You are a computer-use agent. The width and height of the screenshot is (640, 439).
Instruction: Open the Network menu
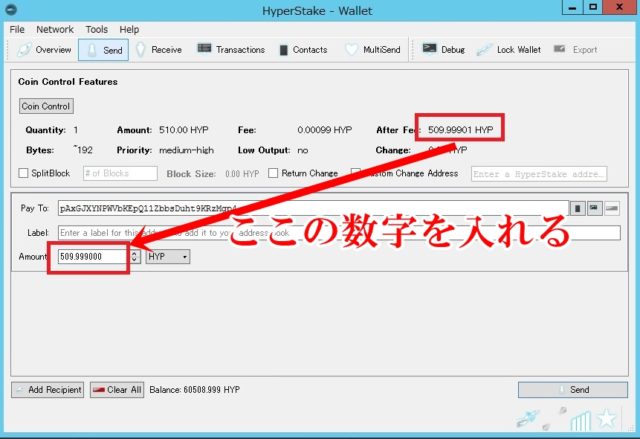point(55,29)
